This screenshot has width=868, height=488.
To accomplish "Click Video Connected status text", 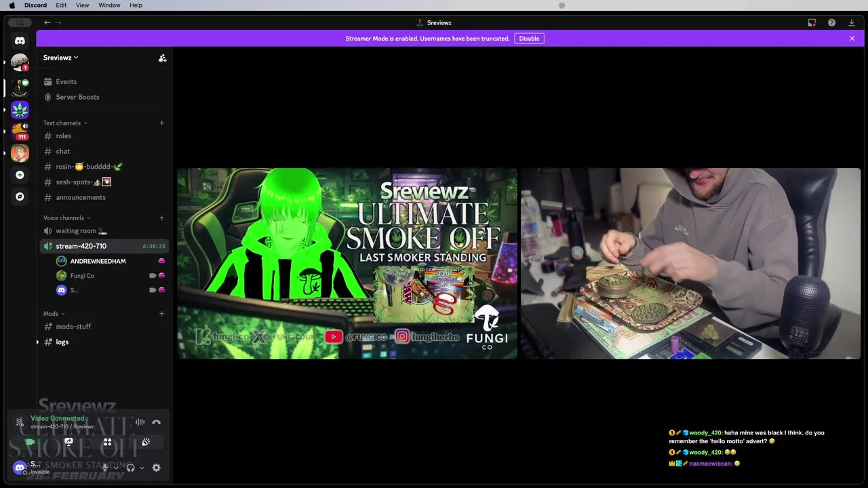I will pyautogui.click(x=58, y=418).
